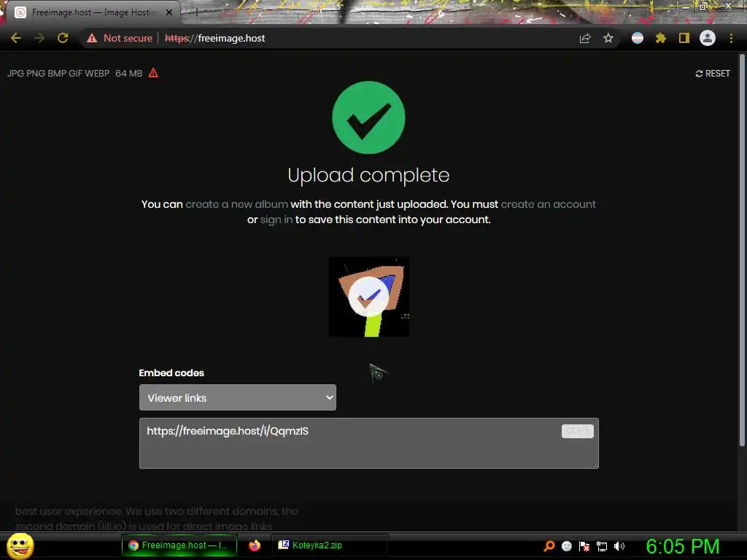Click the embed link text field

[368, 443]
